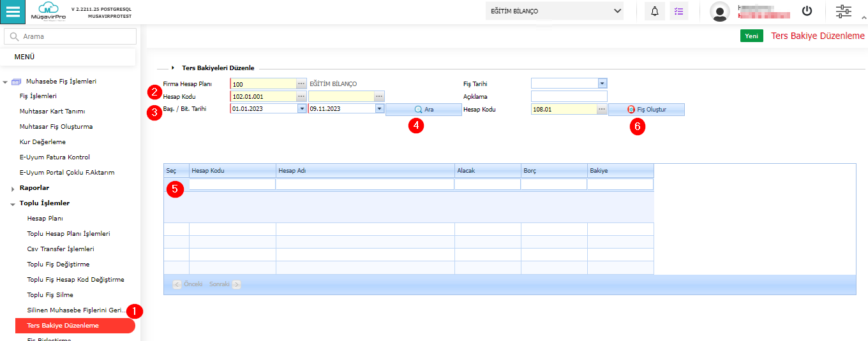Open the settings sliders icon

(844, 11)
